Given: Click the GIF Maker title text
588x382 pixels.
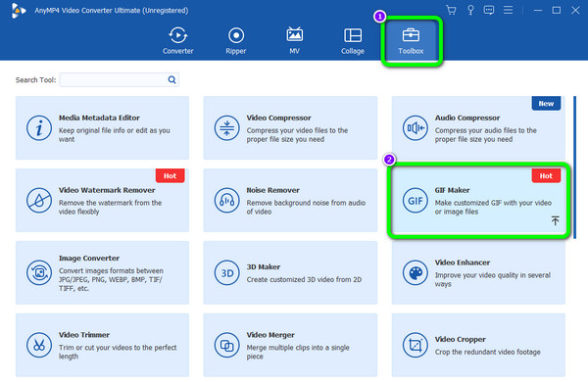Looking at the screenshot, I should pyautogui.click(x=452, y=190).
